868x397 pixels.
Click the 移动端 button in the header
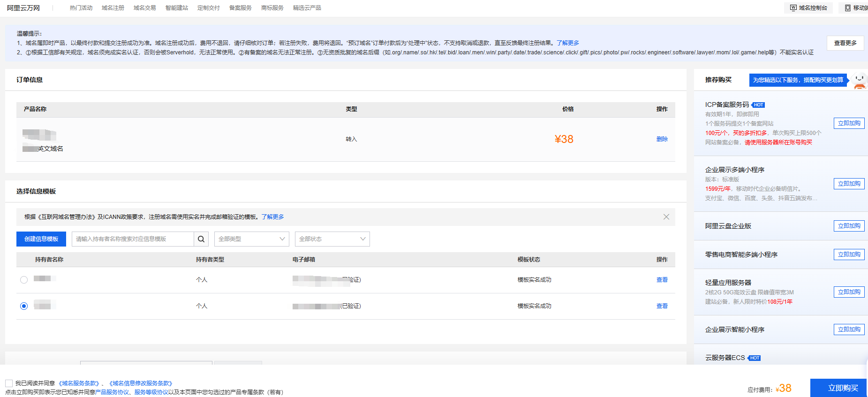tap(854, 8)
